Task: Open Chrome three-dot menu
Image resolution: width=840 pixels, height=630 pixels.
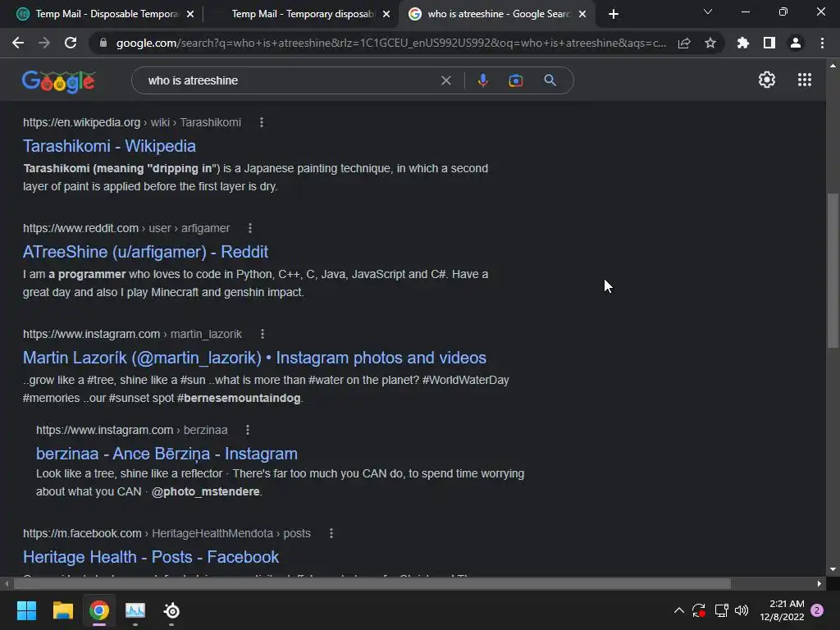Action: 822,43
